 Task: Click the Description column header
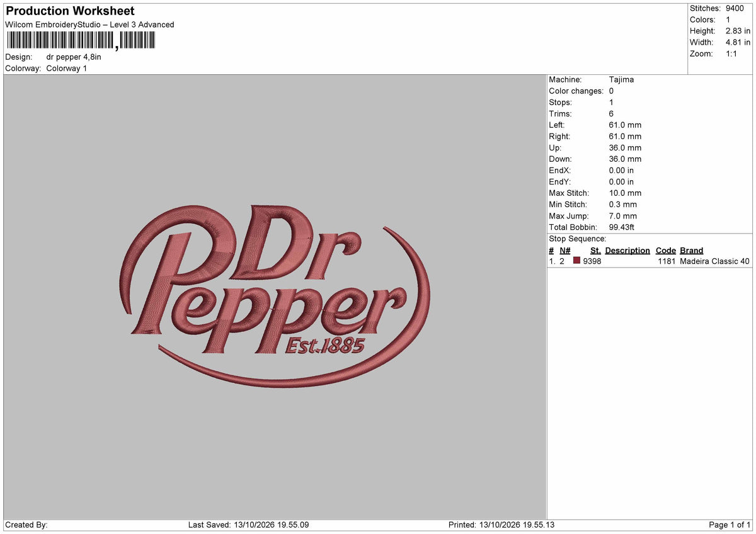tap(627, 250)
